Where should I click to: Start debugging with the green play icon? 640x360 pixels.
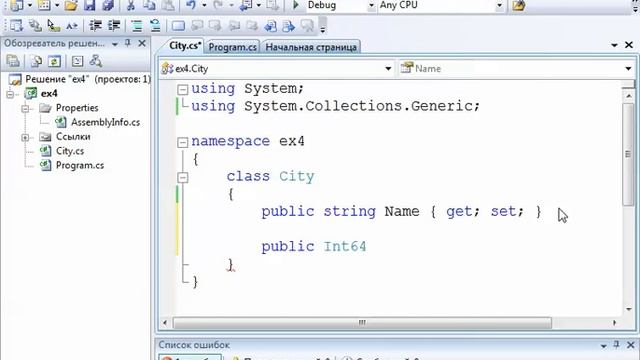296,5
